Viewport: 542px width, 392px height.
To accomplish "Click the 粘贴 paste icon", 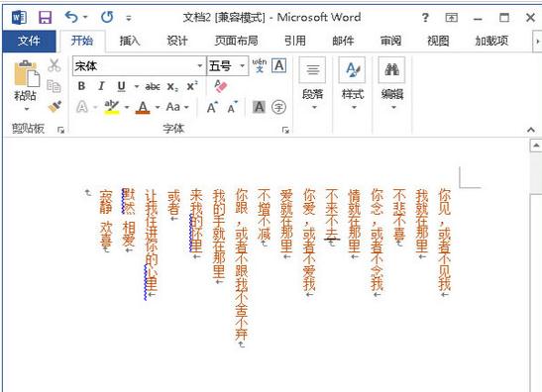I will 27,73.
